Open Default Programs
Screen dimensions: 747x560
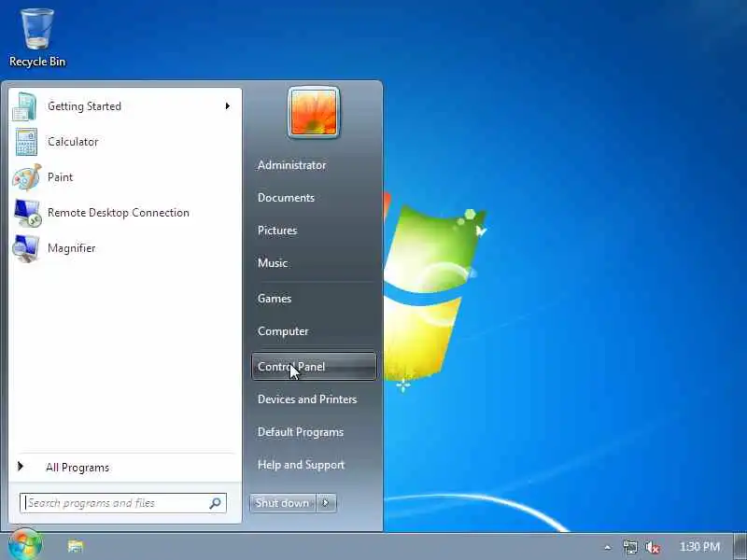coord(301,432)
